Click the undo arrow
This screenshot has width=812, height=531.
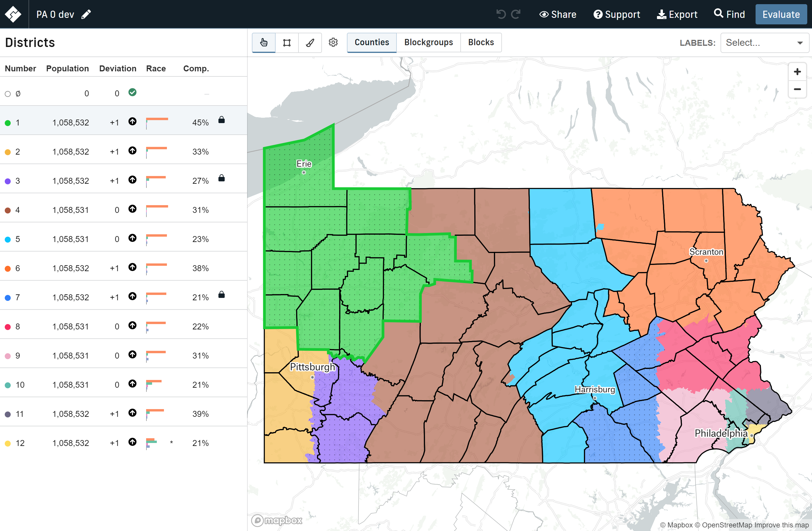pos(501,14)
